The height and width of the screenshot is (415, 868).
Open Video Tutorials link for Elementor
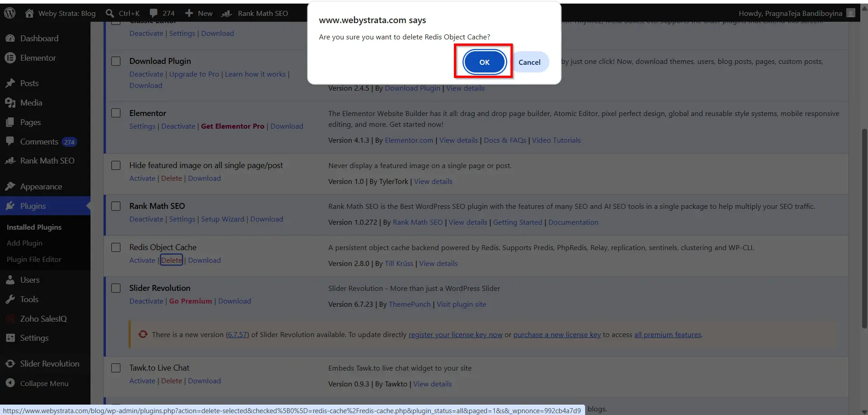pyautogui.click(x=556, y=140)
